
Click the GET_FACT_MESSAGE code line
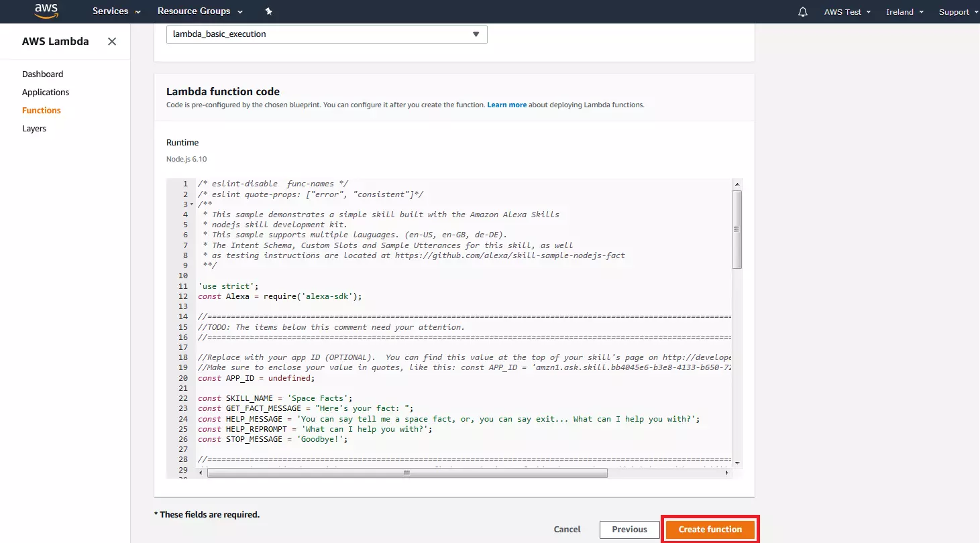point(306,408)
